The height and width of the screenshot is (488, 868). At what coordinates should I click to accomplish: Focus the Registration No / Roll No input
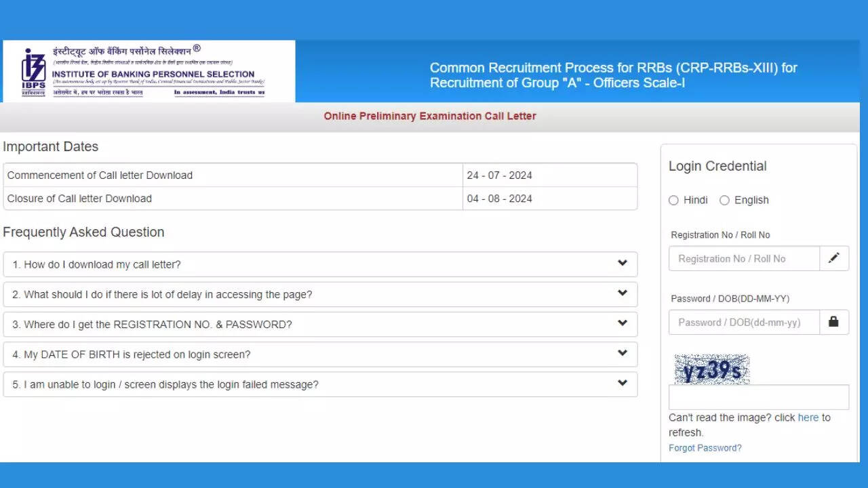pyautogui.click(x=744, y=258)
